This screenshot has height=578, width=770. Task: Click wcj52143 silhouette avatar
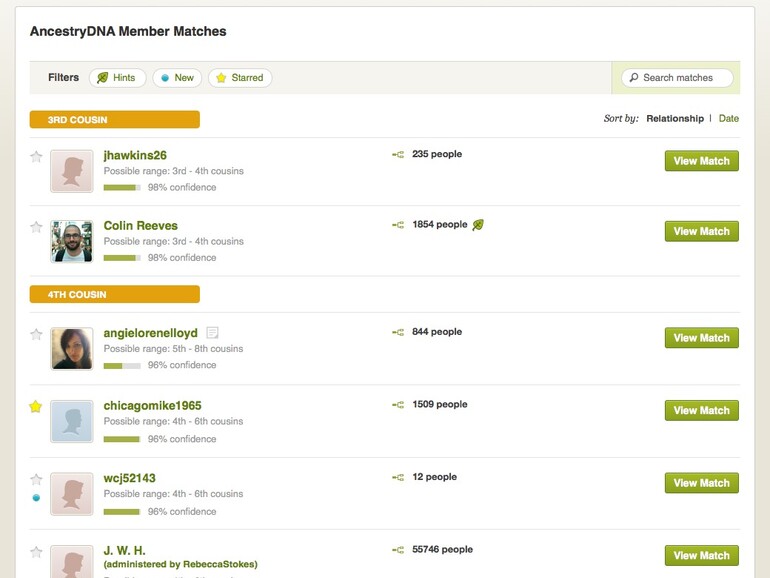72,494
